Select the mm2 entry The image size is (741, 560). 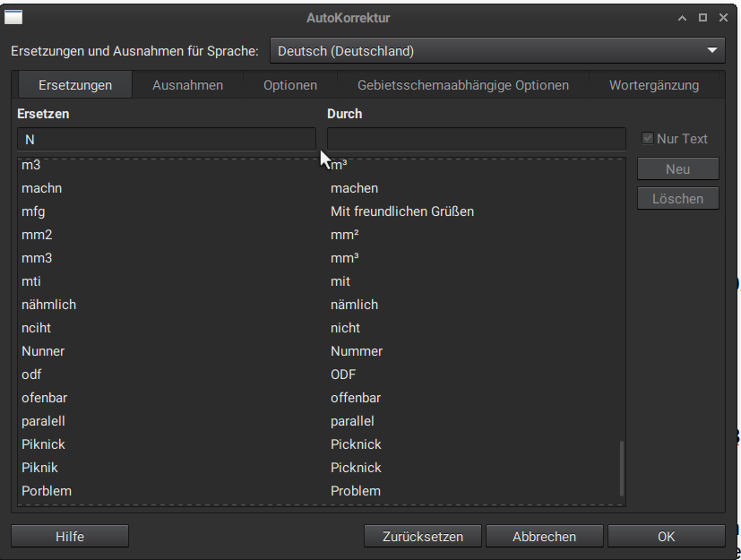322,235
